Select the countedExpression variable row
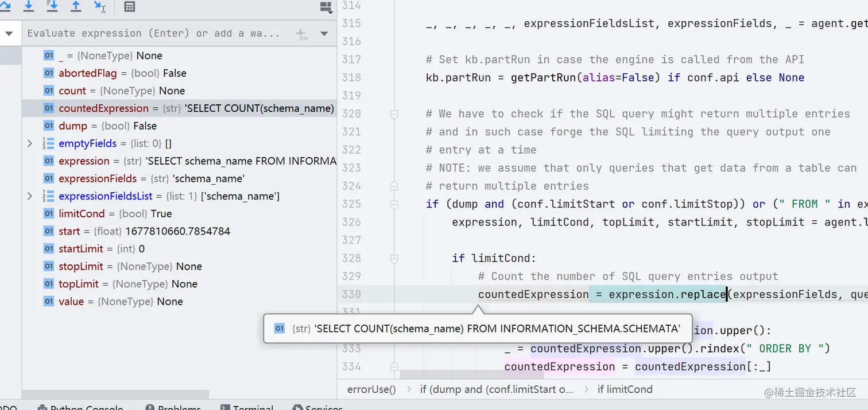This screenshot has width=868, height=410. coord(179,108)
